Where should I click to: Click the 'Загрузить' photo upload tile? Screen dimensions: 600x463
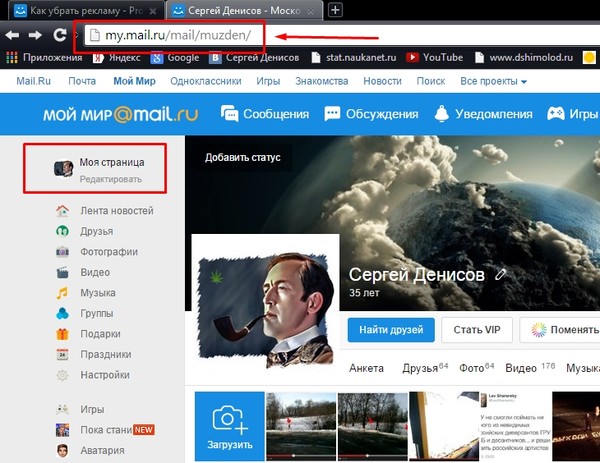[x=230, y=426]
